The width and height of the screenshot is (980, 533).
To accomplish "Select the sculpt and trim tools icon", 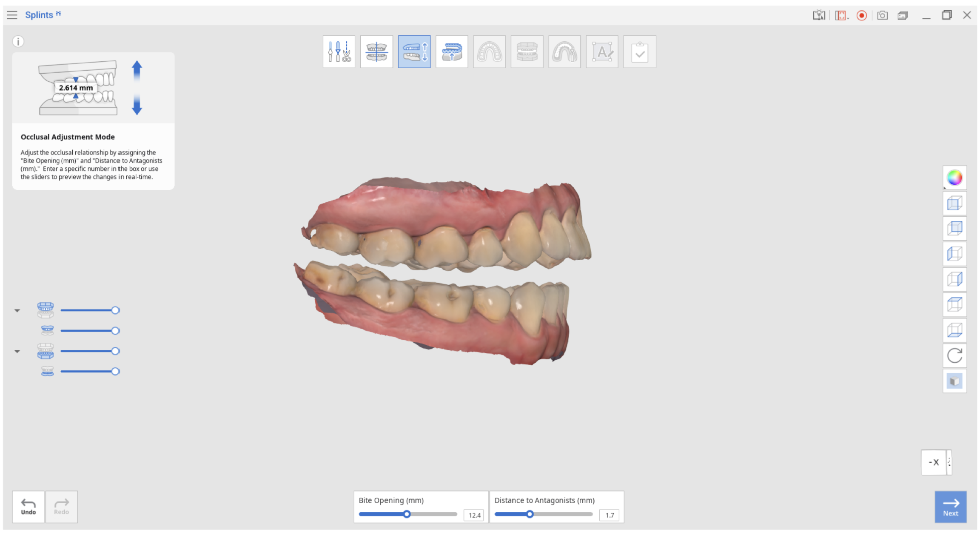I will (339, 51).
